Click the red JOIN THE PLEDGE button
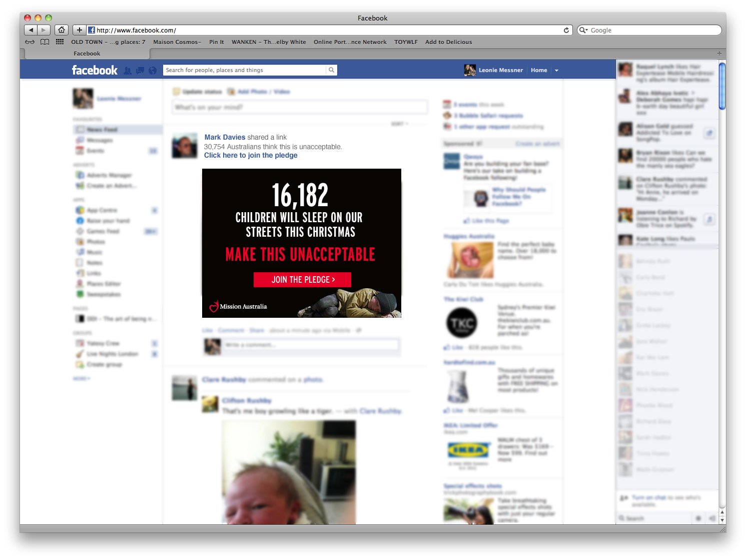This screenshot has height=560, width=746. pos(302,280)
